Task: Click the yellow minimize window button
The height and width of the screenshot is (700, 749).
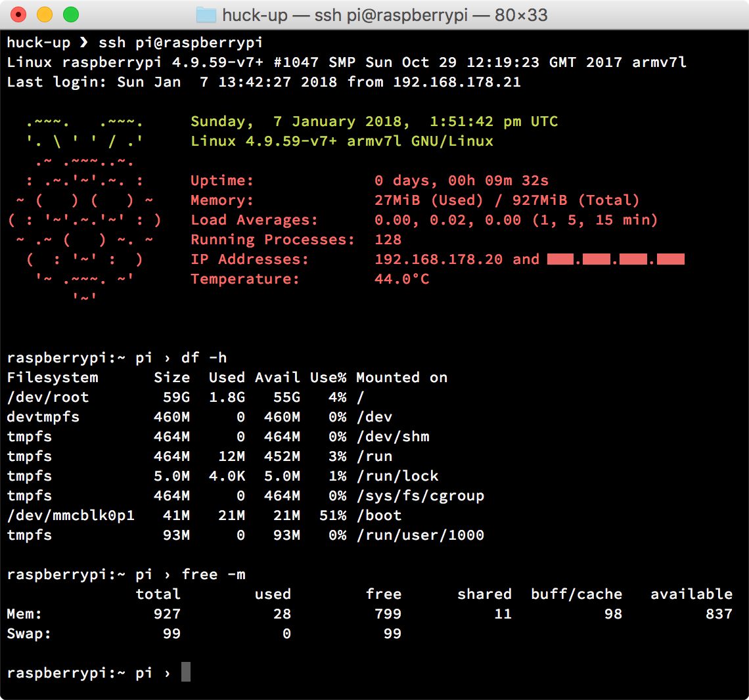Action: [x=45, y=15]
